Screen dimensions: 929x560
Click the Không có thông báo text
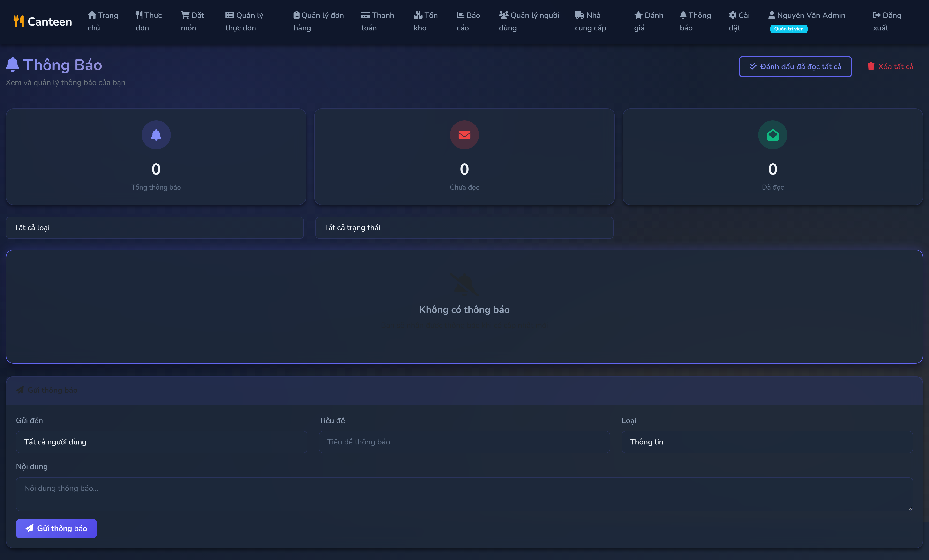click(x=464, y=310)
